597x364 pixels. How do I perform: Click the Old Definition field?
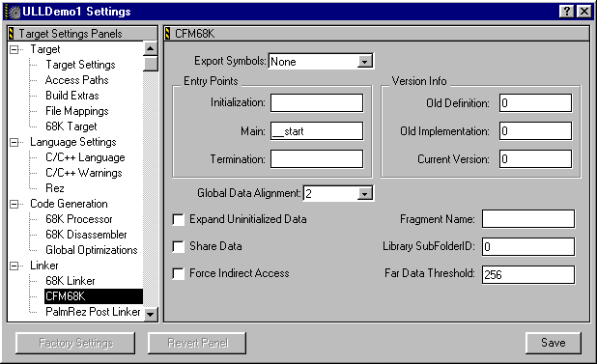[535, 103]
